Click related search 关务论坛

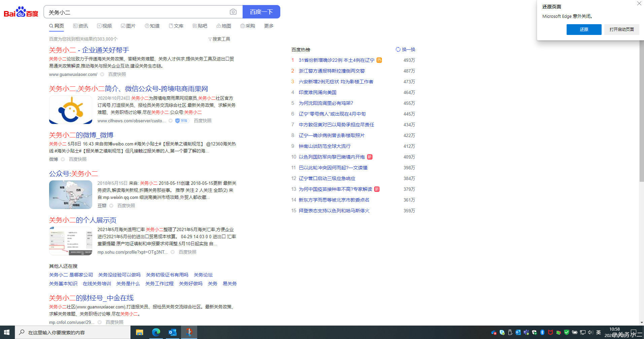(x=203, y=275)
